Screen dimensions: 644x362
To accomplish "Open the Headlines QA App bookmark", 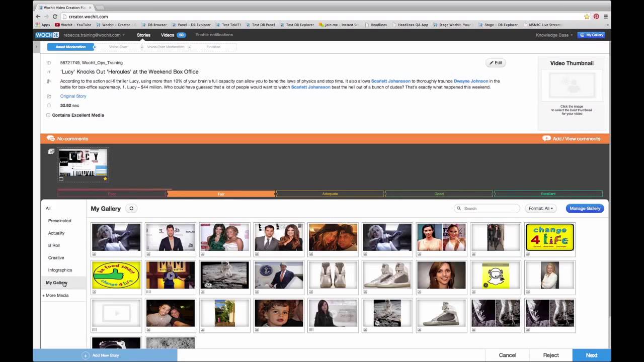I will pos(410,25).
